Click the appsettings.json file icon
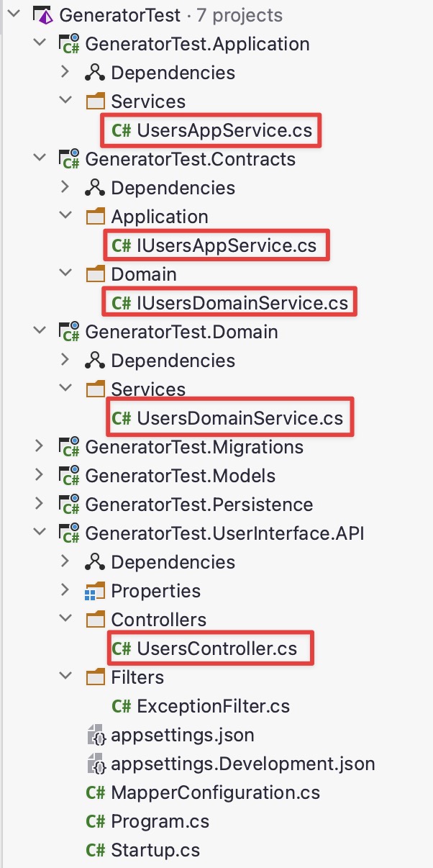This screenshot has width=433, height=868. point(95,735)
